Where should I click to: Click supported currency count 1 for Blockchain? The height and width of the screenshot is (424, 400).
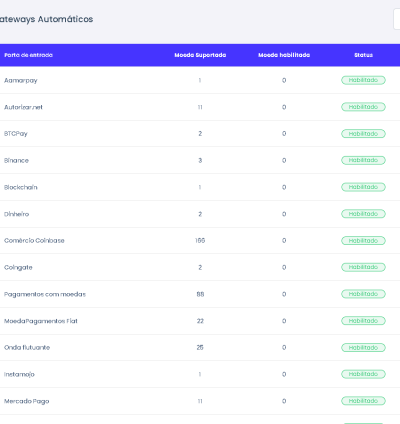(200, 187)
